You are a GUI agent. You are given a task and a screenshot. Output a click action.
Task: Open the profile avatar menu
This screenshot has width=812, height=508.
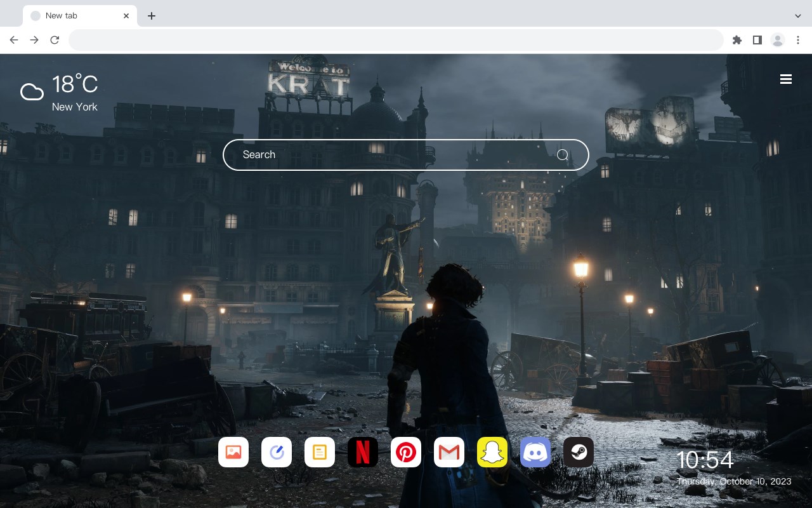coord(778,40)
